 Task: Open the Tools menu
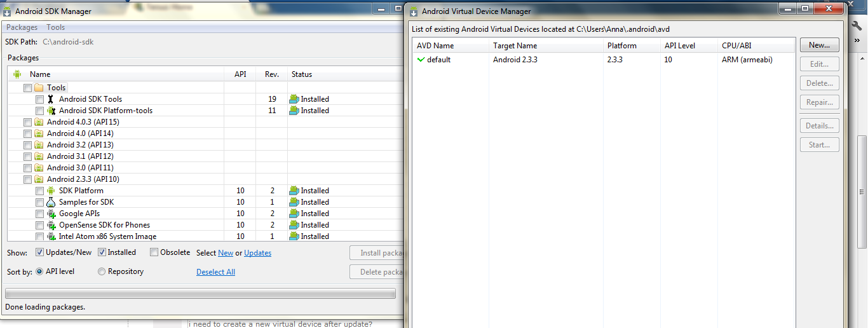point(56,27)
